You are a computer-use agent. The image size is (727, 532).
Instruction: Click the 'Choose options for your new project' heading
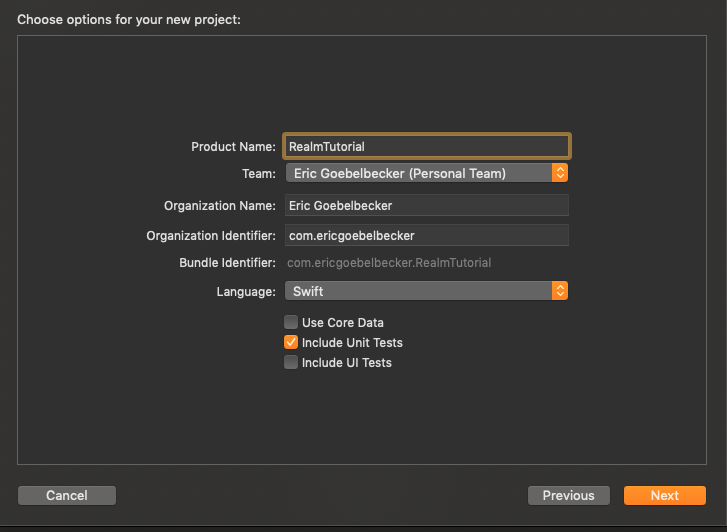[129, 19]
